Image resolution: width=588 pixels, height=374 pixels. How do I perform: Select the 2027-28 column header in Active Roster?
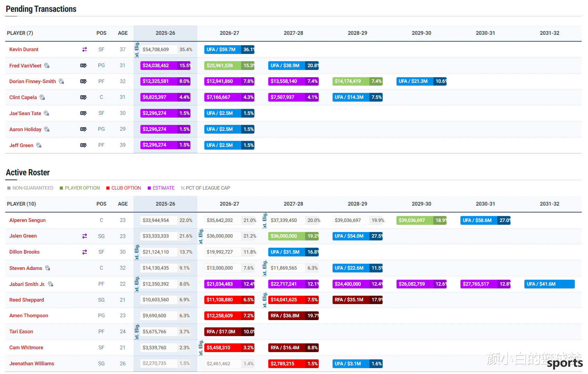[x=293, y=204]
